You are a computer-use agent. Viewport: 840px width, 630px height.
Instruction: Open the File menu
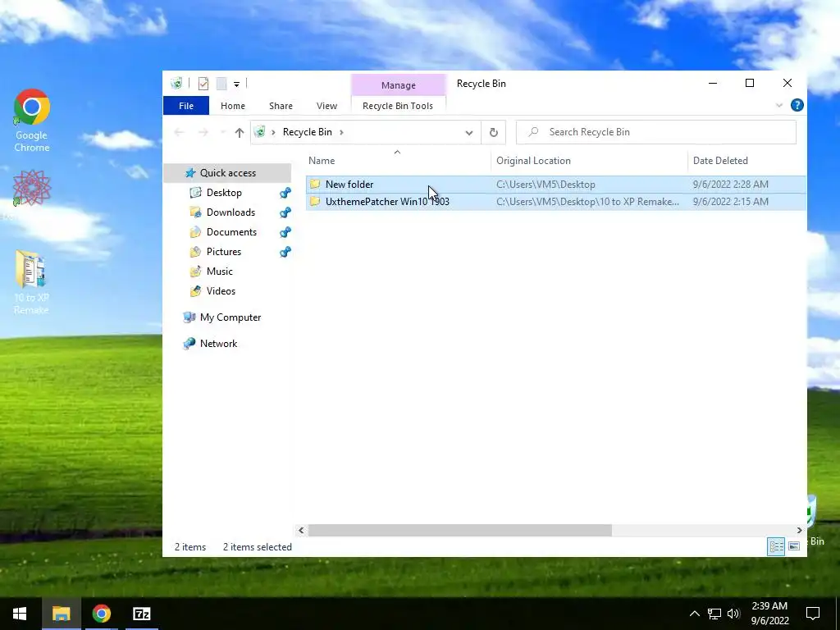tap(186, 106)
